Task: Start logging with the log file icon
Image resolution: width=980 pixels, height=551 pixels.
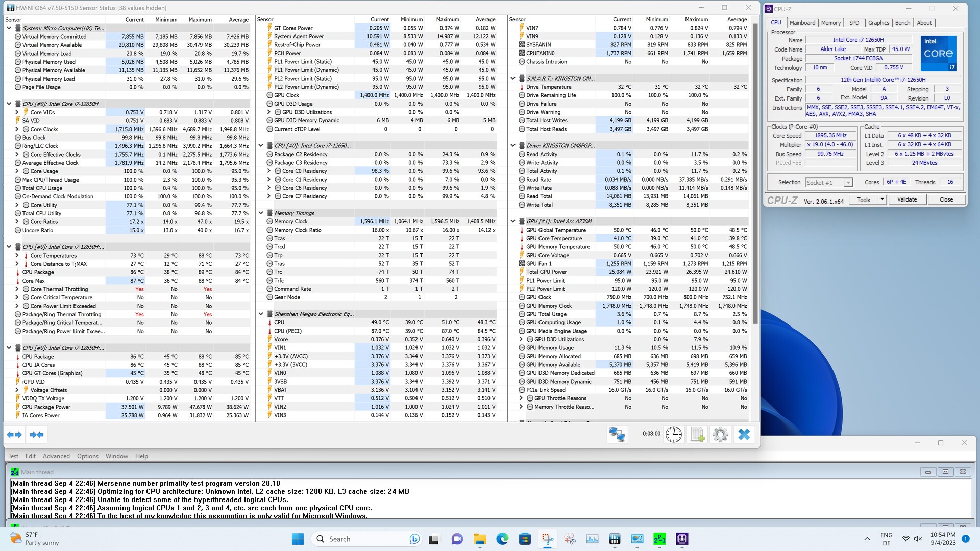Action: click(x=697, y=435)
